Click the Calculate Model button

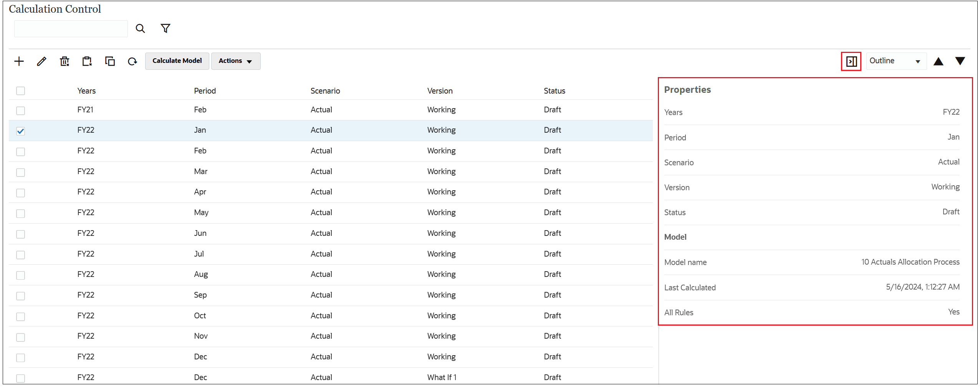pos(177,61)
